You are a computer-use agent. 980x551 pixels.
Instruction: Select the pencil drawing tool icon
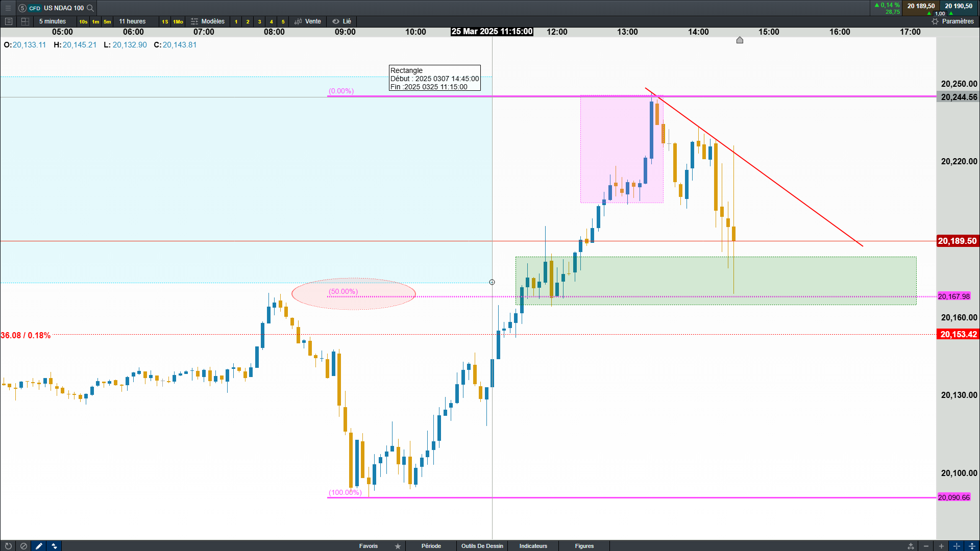tap(39, 546)
